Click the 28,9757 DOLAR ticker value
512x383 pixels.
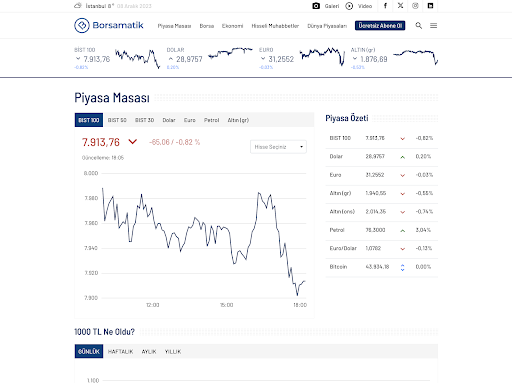pyautogui.click(x=189, y=59)
